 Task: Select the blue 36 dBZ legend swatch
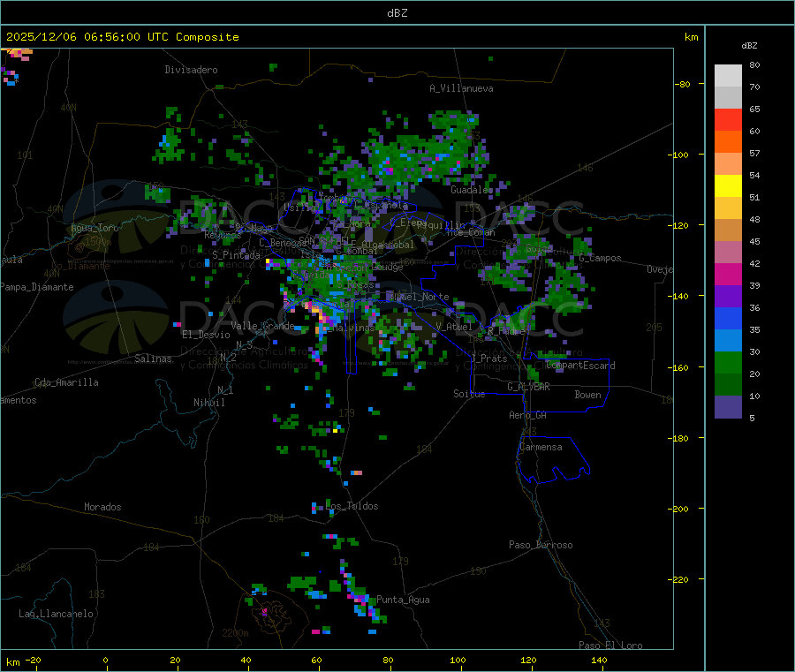(728, 318)
